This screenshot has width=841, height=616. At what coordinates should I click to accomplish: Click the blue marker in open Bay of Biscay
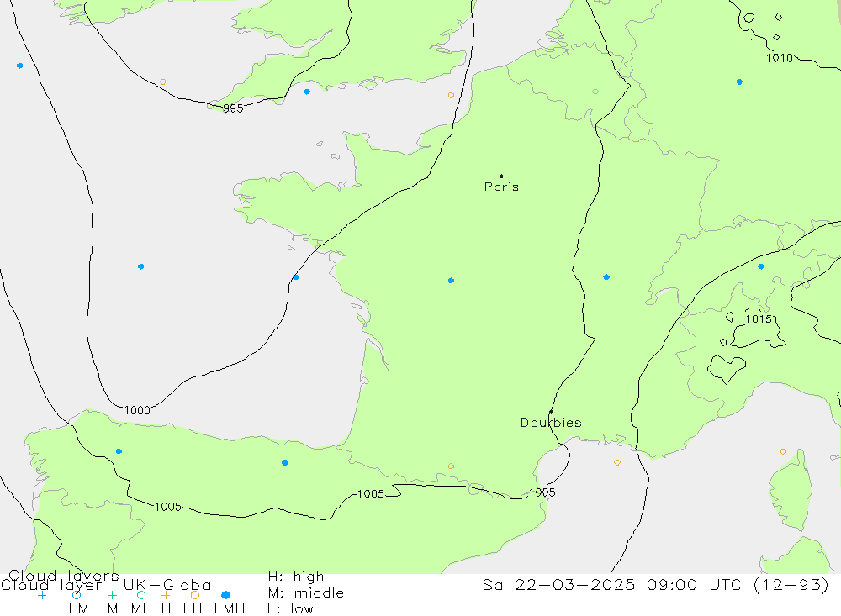pyautogui.click(x=141, y=266)
